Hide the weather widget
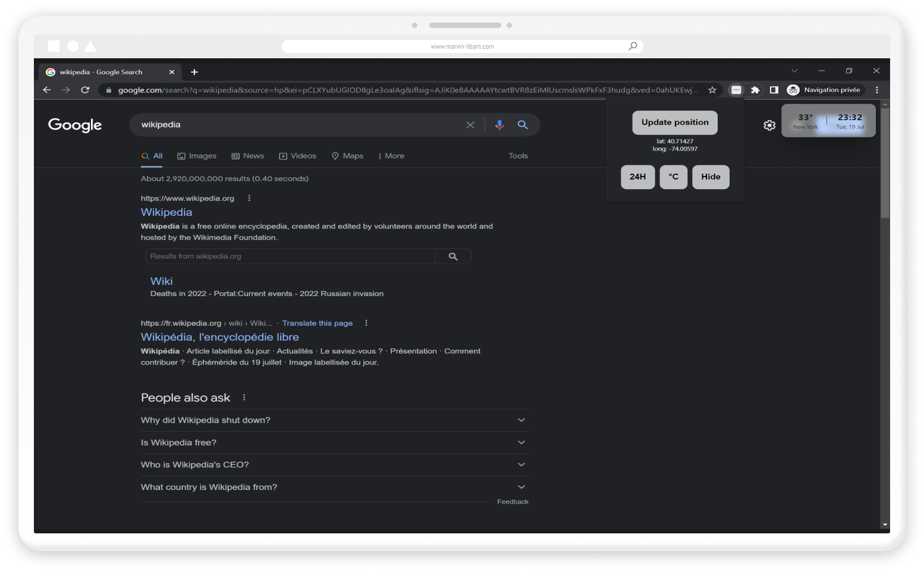Image resolution: width=924 pixels, height=572 pixels. point(711,177)
